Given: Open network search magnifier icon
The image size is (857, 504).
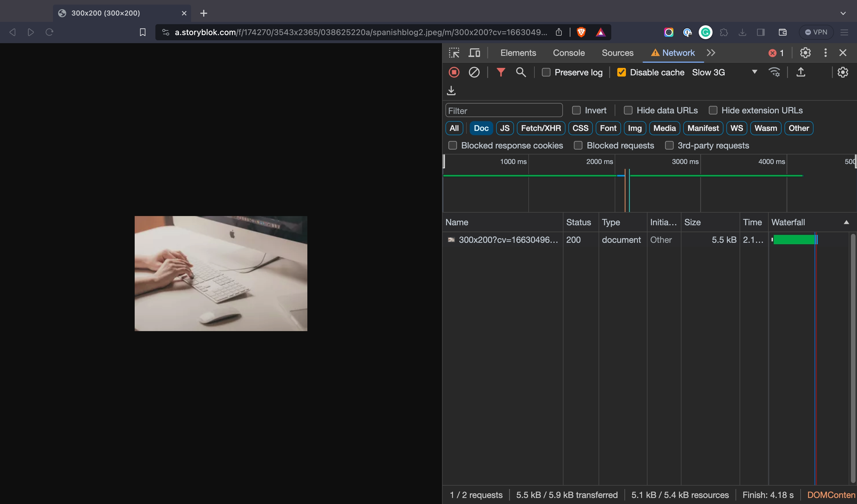Looking at the screenshot, I should point(521,72).
